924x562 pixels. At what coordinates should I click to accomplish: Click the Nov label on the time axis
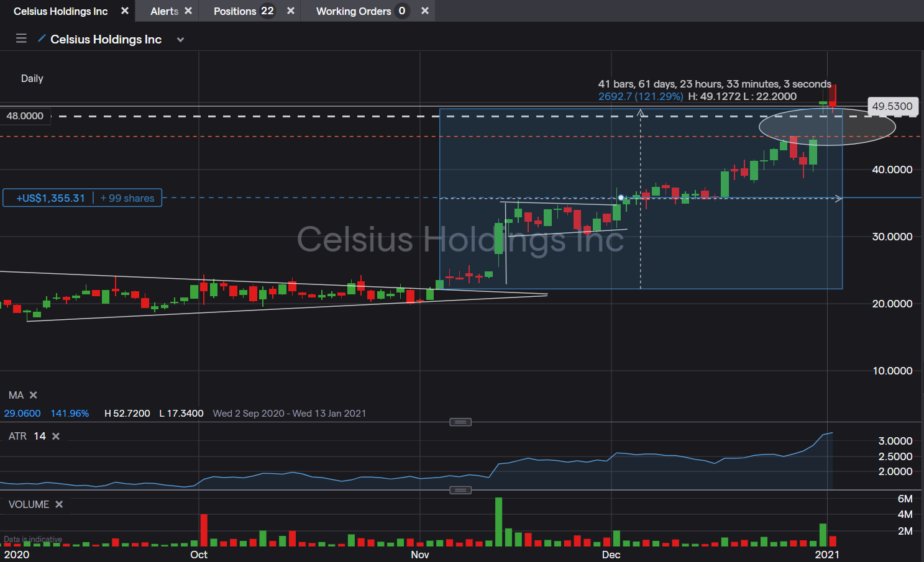coord(420,555)
